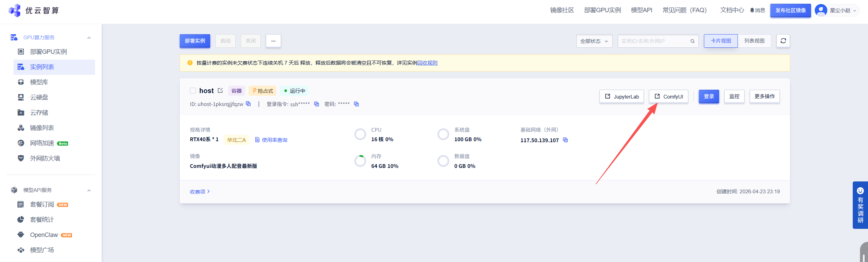Switch to list view
Screen dimensions: 868x262
coord(754,41)
